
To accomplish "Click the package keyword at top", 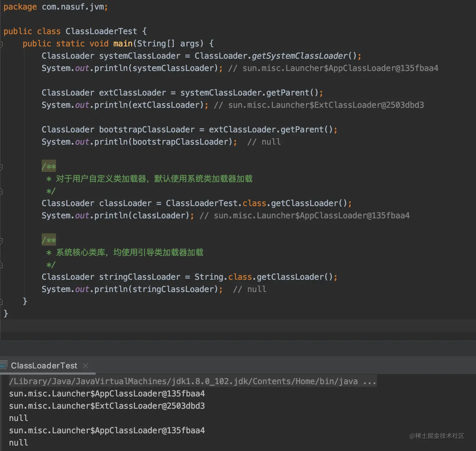I will pyautogui.click(x=20, y=7).
